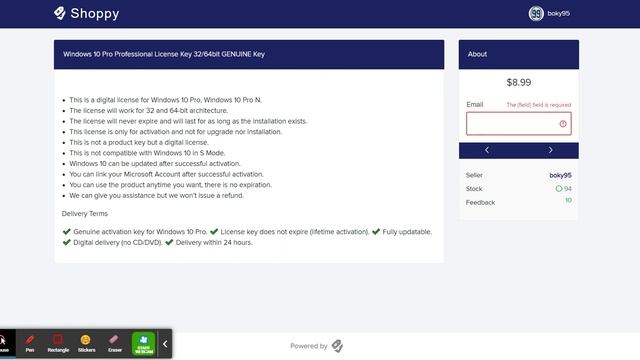Click the boky95 username in header

[x=558, y=13]
